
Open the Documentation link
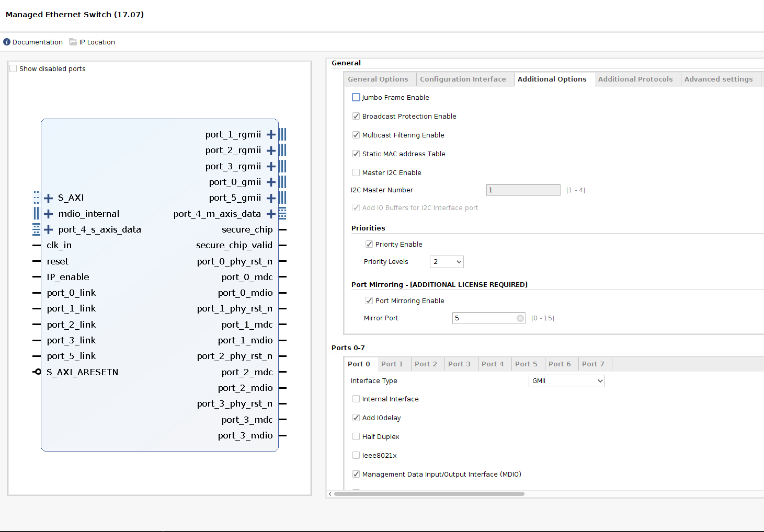(38, 42)
